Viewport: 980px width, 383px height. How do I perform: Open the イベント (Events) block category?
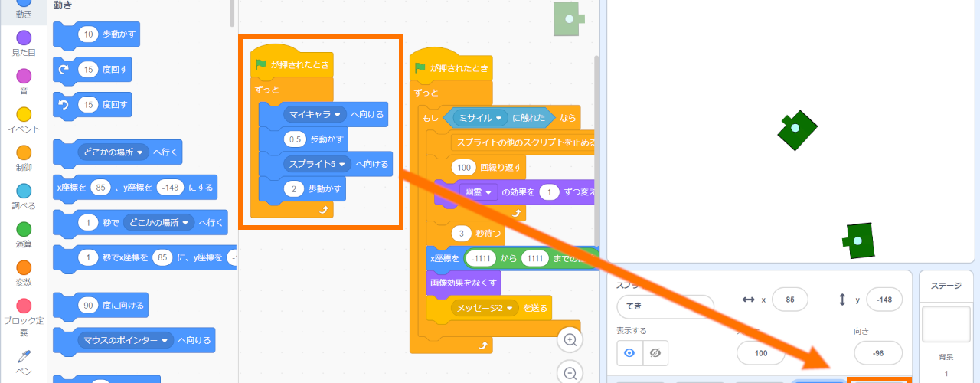click(x=24, y=119)
